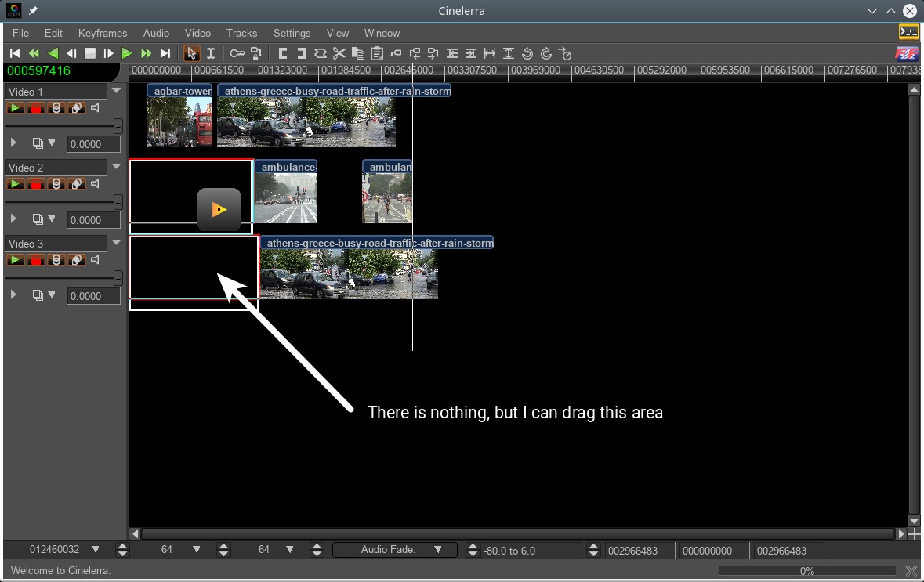Click the paste clipboard icon
Viewport: 924px width, 582px height.
pyautogui.click(x=376, y=53)
